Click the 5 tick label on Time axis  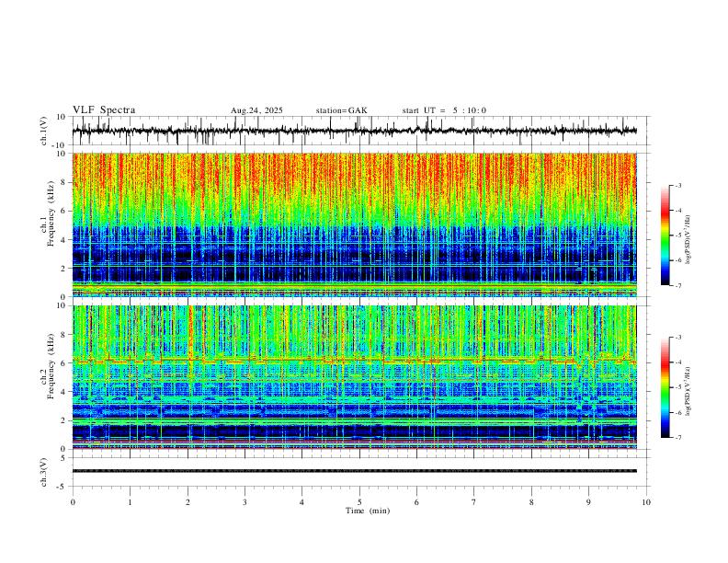click(x=359, y=502)
